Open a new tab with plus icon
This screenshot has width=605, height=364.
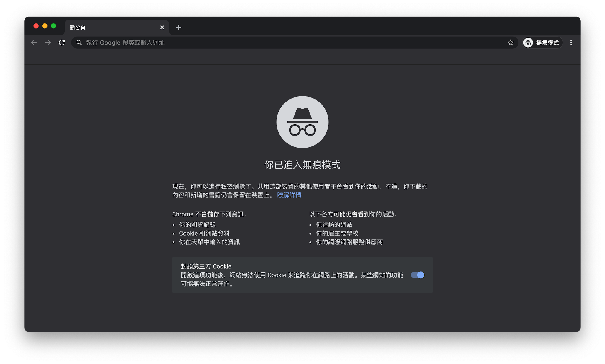tap(178, 27)
